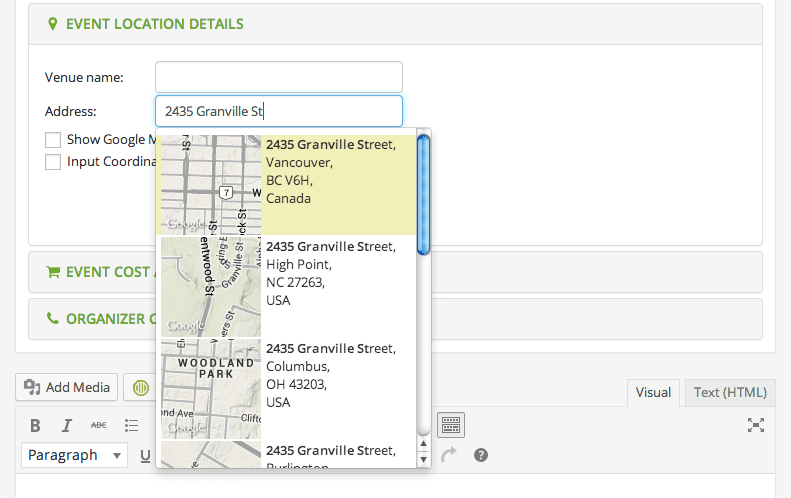The height and width of the screenshot is (498, 791).
Task: Check the Show Google Map checkbox
Action: tap(53, 140)
